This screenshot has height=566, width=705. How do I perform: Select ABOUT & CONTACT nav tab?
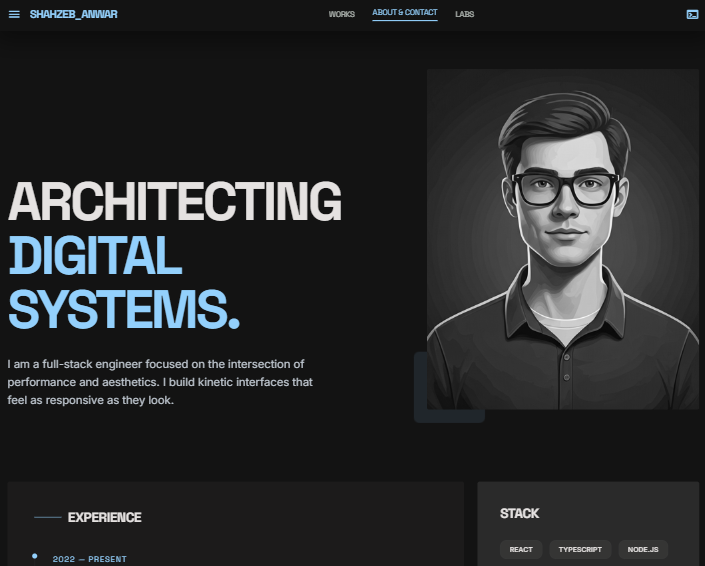click(x=405, y=13)
